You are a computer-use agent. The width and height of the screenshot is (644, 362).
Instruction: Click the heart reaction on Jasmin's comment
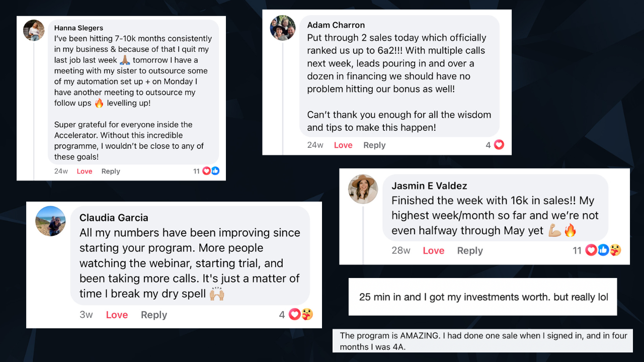point(591,250)
